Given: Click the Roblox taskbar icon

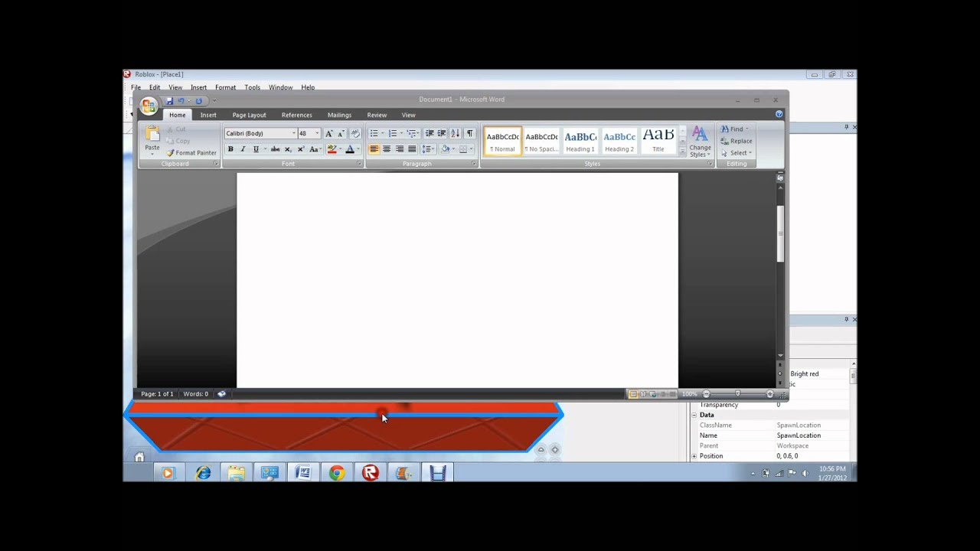Looking at the screenshot, I should (371, 474).
